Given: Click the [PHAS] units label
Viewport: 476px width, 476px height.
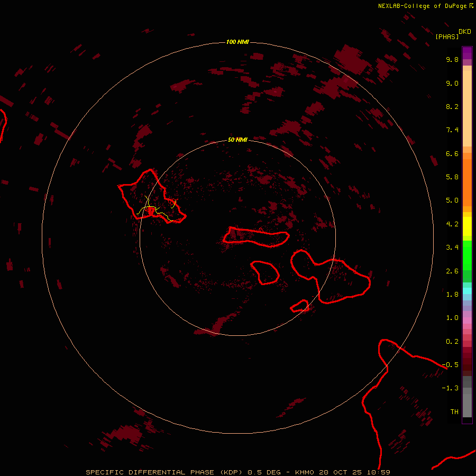Looking at the screenshot, I should (447, 36).
